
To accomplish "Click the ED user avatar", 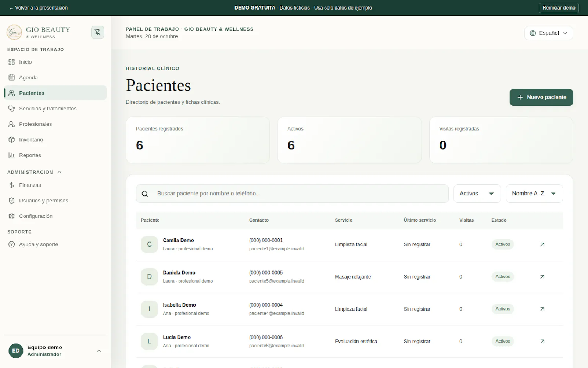I will coord(16,351).
